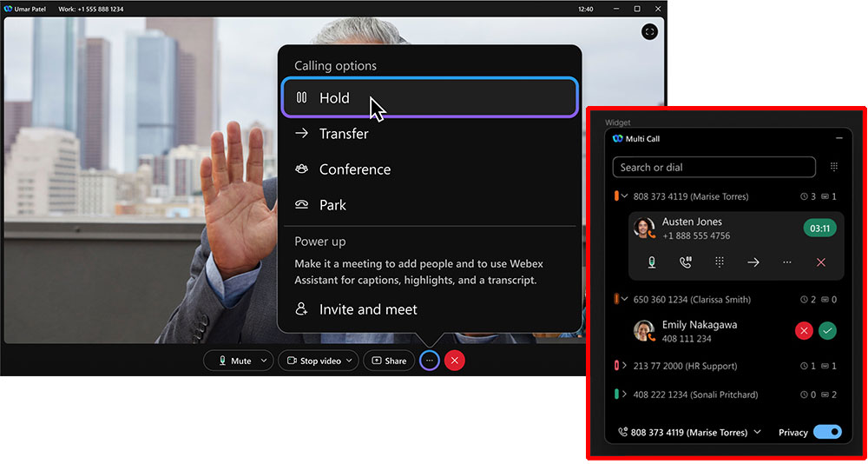Image resolution: width=868 pixels, height=464 pixels.
Task: Decline Emily Nakagawa's incoming call
Action: point(804,330)
